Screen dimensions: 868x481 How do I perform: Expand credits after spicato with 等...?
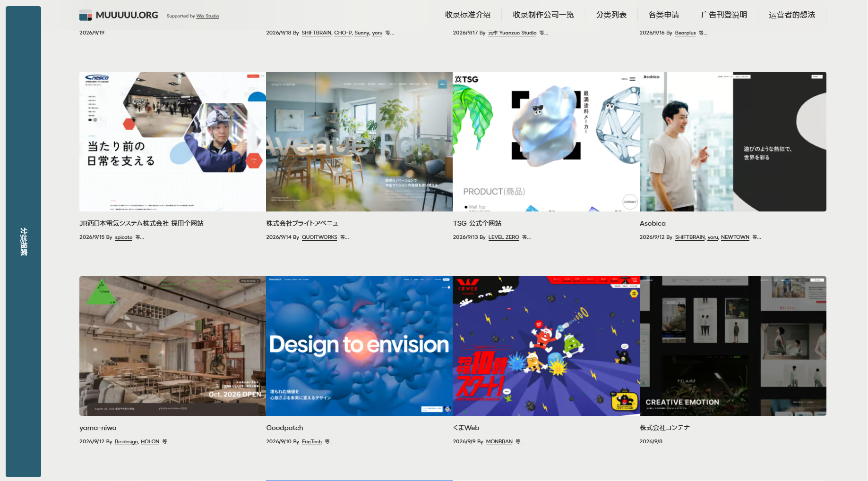[139, 237]
